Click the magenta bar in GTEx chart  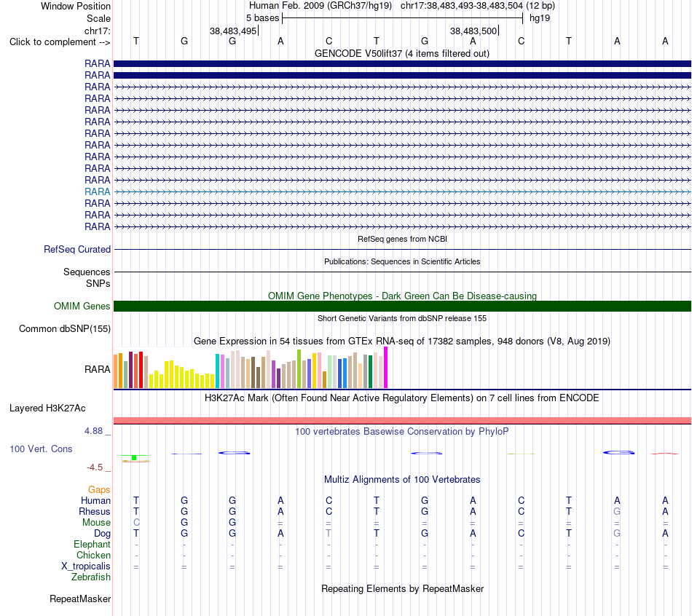[386, 368]
